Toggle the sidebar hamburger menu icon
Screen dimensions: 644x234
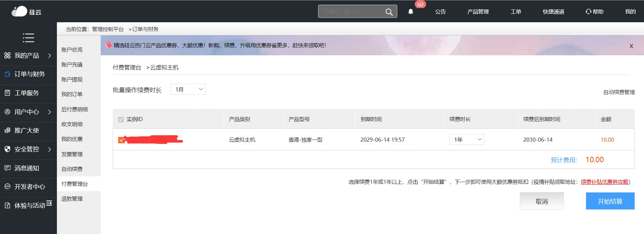[28, 38]
